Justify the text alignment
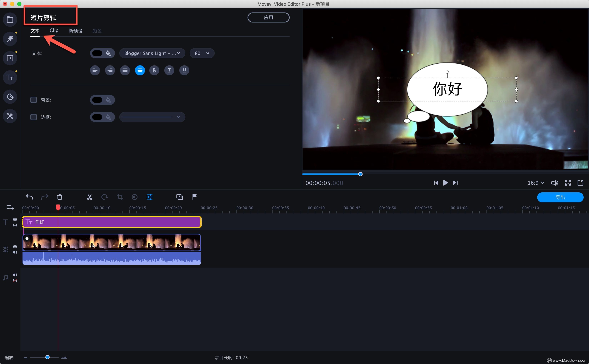This screenshot has height=364, width=589. (125, 70)
